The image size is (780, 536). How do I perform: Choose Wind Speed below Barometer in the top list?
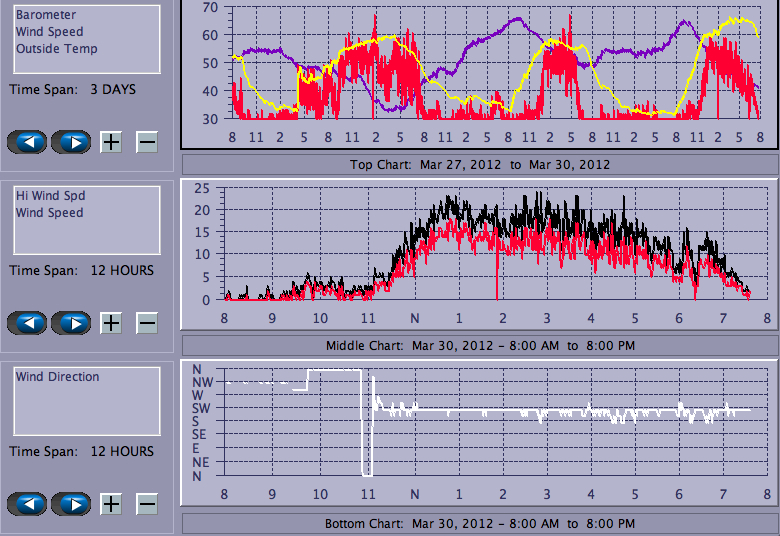pyautogui.click(x=50, y=32)
